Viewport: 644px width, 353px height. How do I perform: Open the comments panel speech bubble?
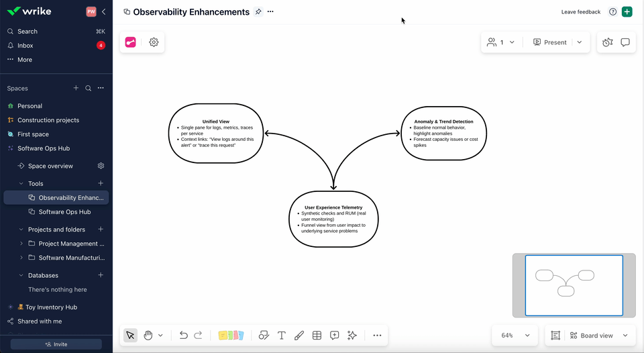click(x=625, y=42)
